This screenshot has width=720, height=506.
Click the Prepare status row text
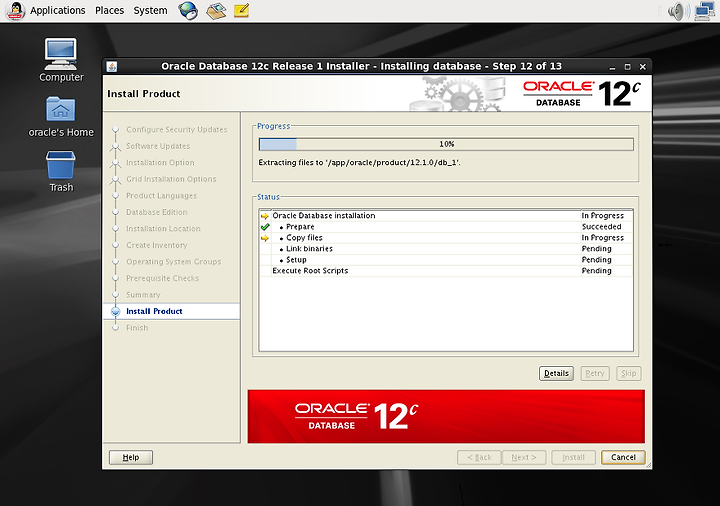point(300,227)
